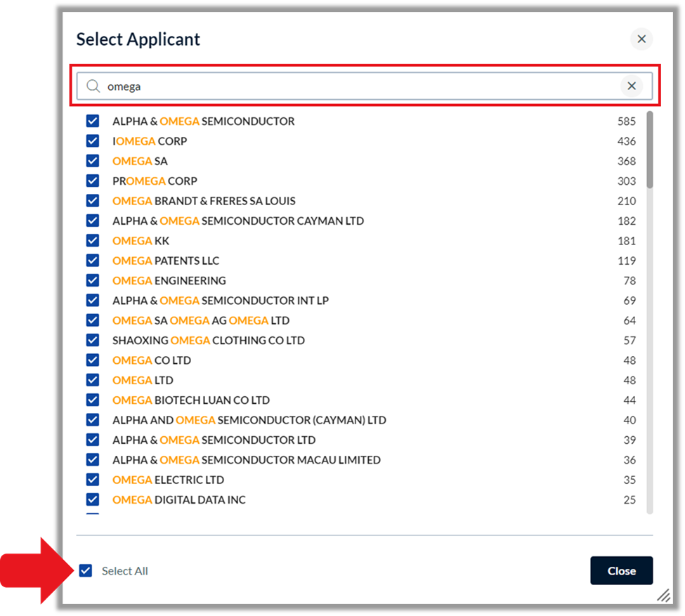Click the Close button

[x=621, y=570]
